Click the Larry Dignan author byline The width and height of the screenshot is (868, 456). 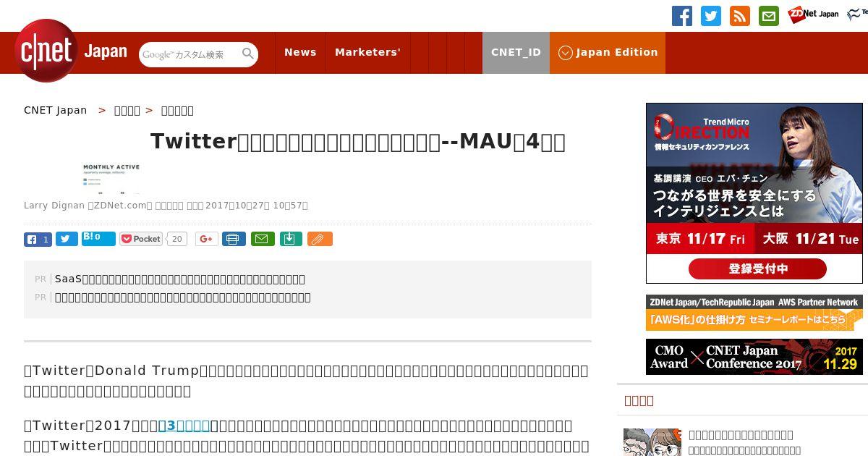pyautogui.click(x=54, y=206)
